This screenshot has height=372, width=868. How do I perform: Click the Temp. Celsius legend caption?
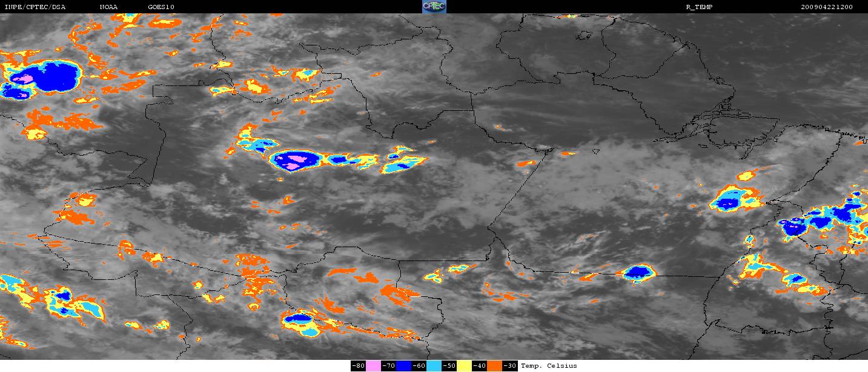tap(549, 366)
